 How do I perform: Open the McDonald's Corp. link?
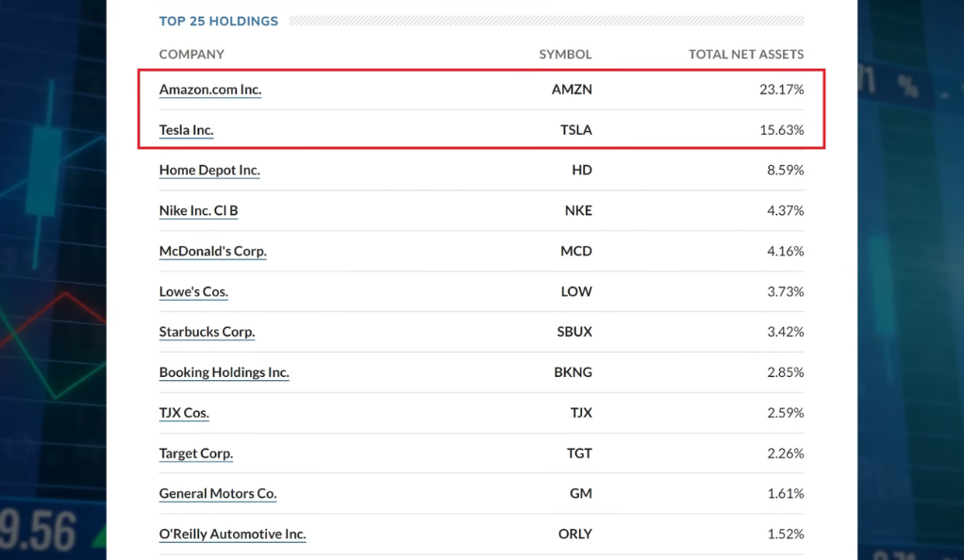click(213, 252)
